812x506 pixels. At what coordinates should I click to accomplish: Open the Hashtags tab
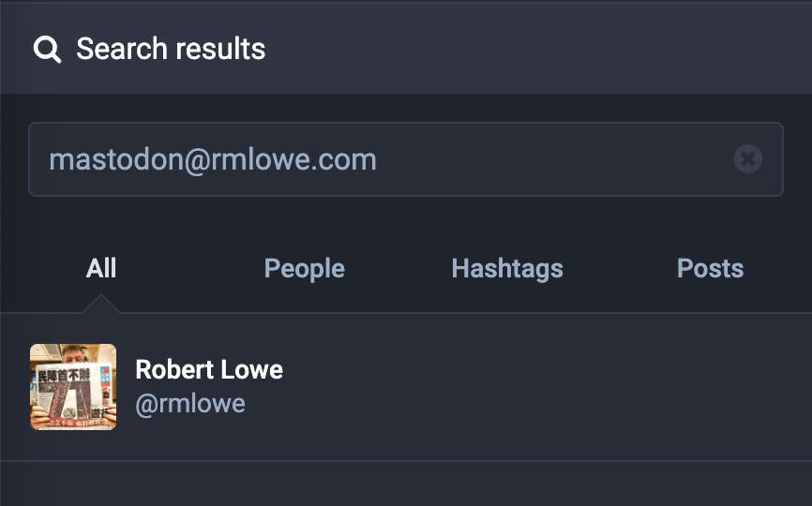(507, 269)
